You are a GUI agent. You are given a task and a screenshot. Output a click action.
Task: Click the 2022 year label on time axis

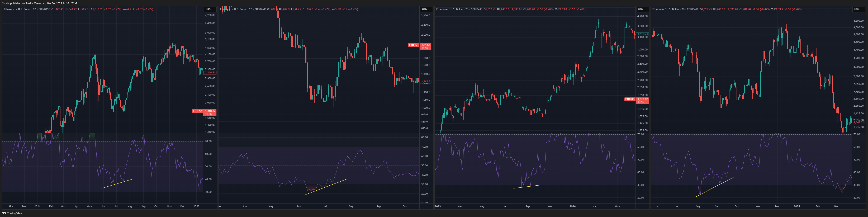tap(196, 206)
